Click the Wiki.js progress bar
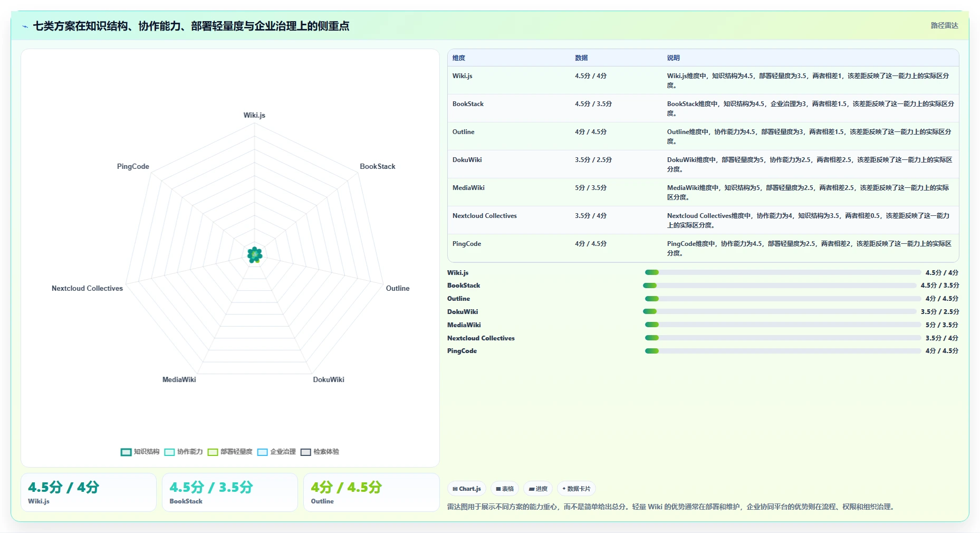This screenshot has width=980, height=533. pyautogui.click(x=783, y=272)
